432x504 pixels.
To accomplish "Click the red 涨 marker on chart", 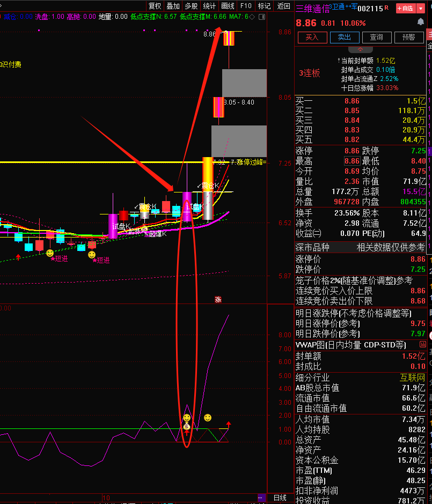I will pos(218,300).
